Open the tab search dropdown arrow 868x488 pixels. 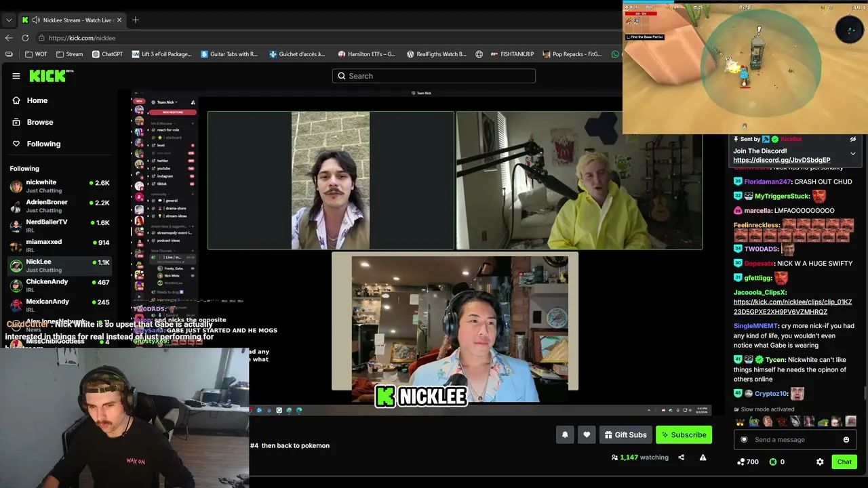(9, 20)
